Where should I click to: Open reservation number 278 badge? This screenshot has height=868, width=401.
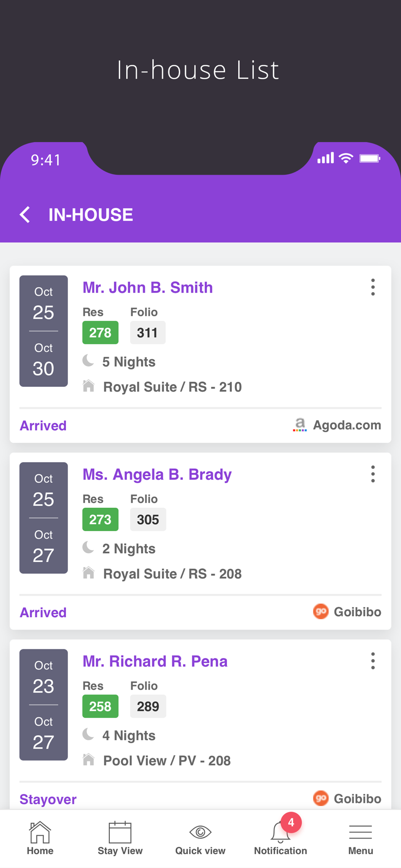click(x=100, y=332)
